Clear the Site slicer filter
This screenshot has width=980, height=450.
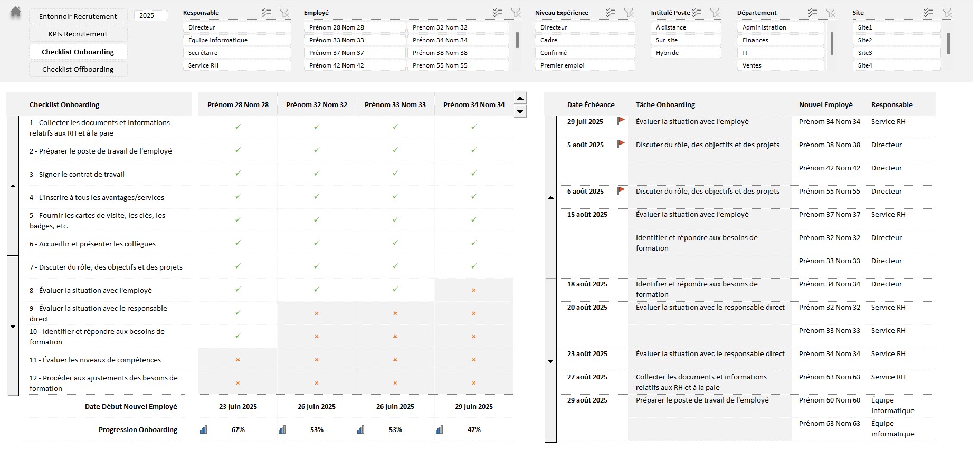tap(947, 13)
